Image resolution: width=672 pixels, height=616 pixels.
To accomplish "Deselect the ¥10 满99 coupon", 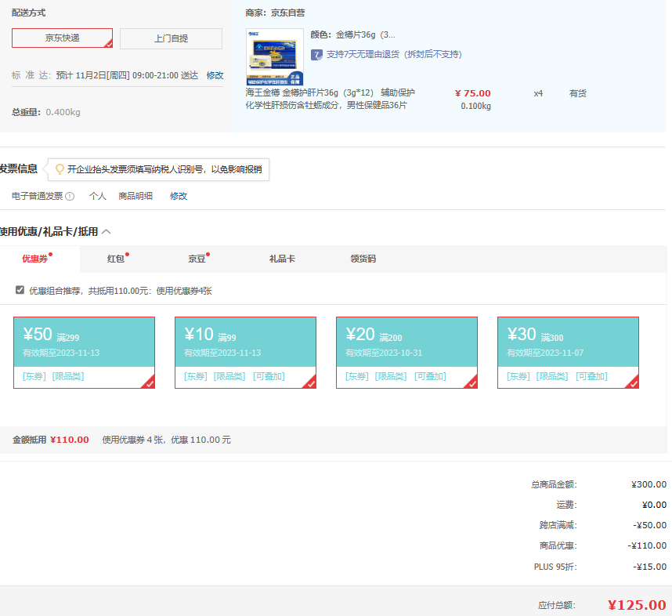I will coord(246,353).
